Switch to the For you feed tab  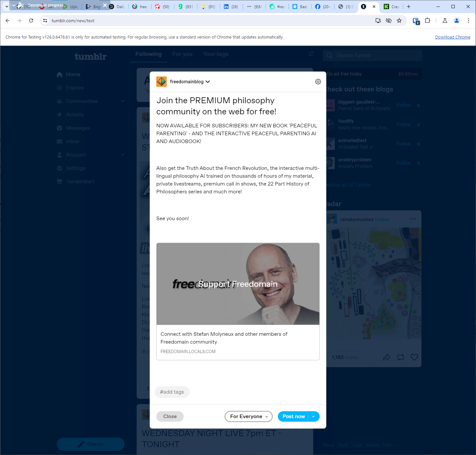(182, 54)
